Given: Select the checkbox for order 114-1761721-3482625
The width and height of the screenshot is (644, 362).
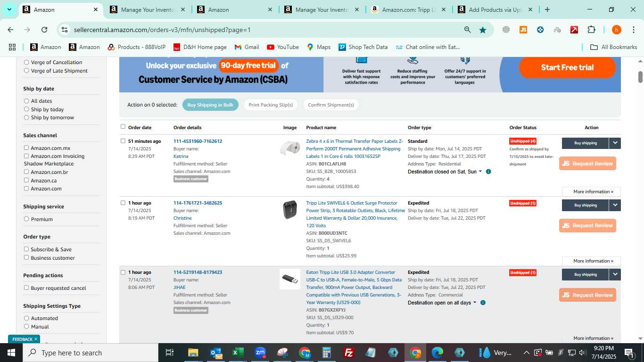Looking at the screenshot, I should tap(123, 203).
